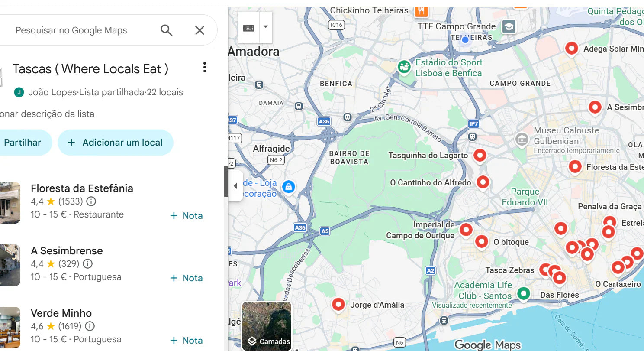Viewport: 644px width, 351px height.
Task: Click the graduation cap icon near TTF Campo Grande
Action: (x=509, y=26)
